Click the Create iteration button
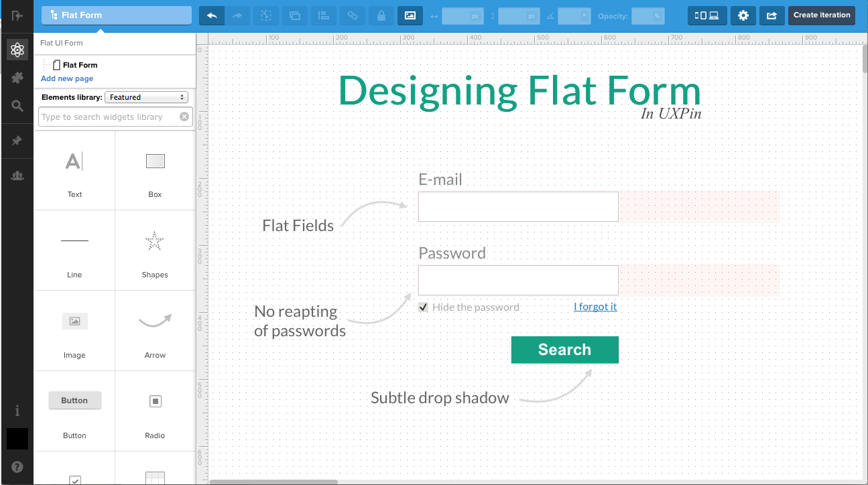The width and height of the screenshot is (868, 485). [x=822, y=15]
